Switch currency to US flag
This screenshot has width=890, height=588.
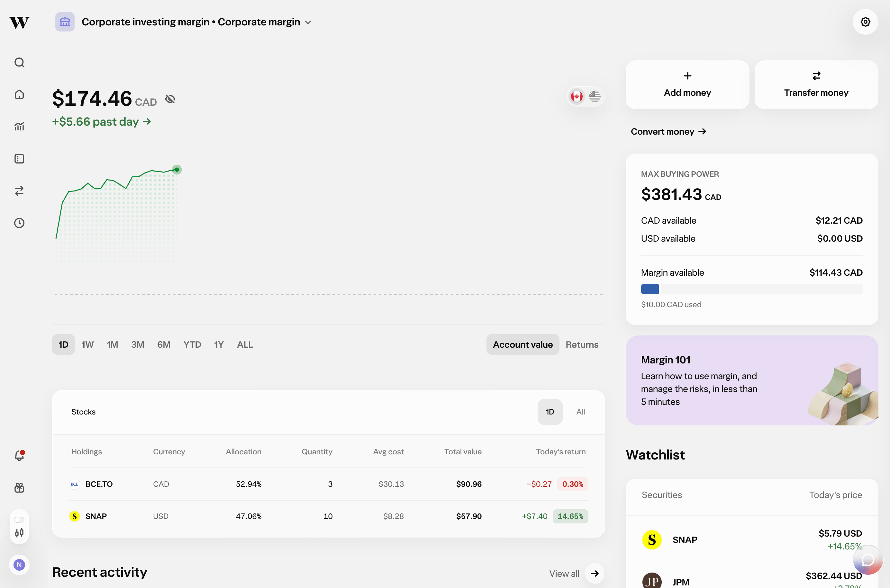[594, 96]
